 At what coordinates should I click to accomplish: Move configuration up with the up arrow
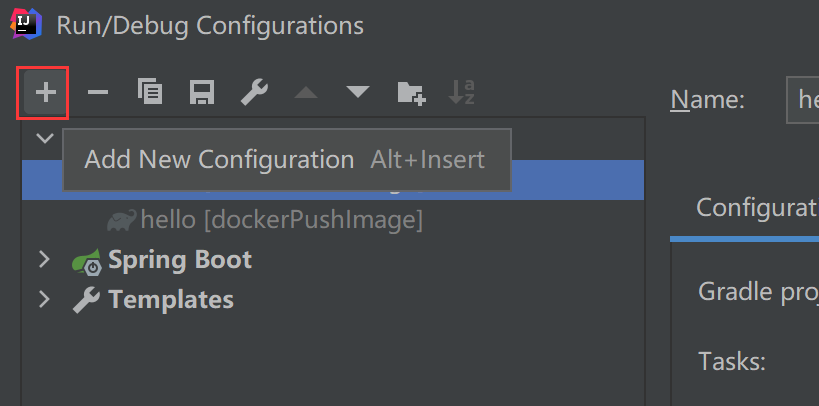[x=306, y=94]
